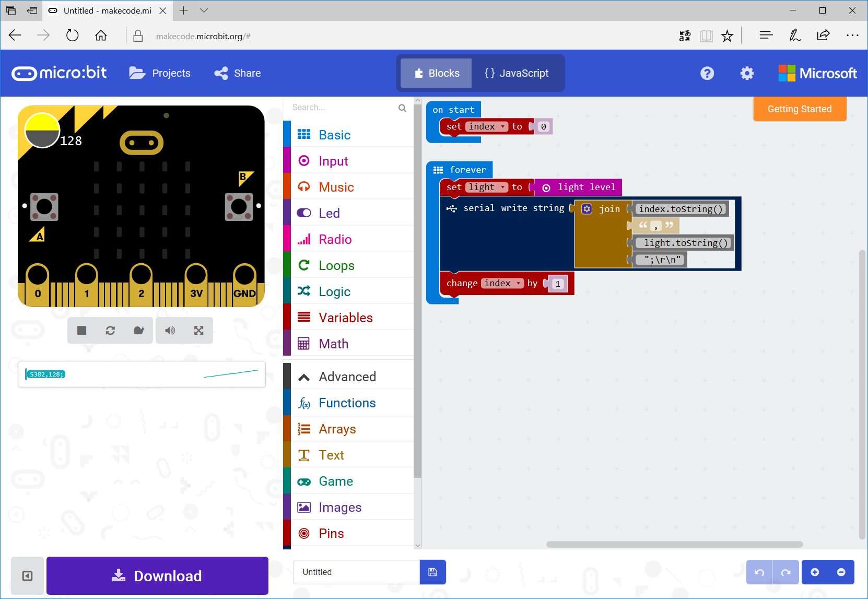Stop the micro:bit simulator

[x=81, y=330]
